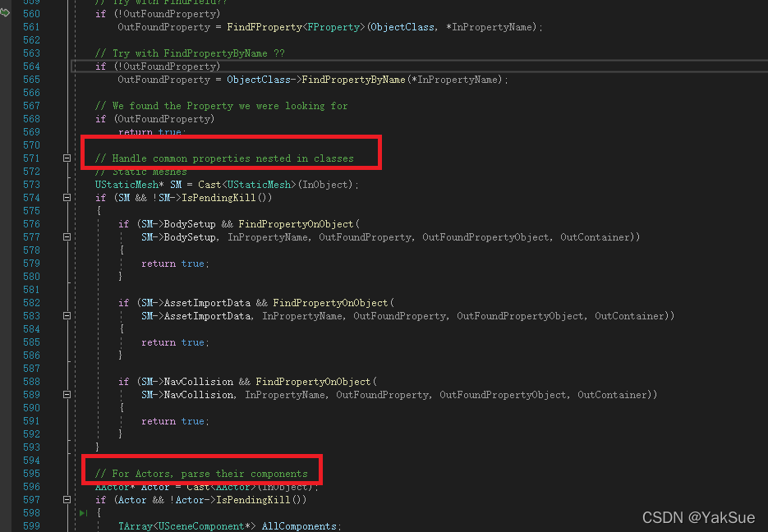Screen dimensions: 768x532
Task: Click 'OutFoundPropertyObject' argument on line 583
Action: pyautogui.click(x=520, y=316)
